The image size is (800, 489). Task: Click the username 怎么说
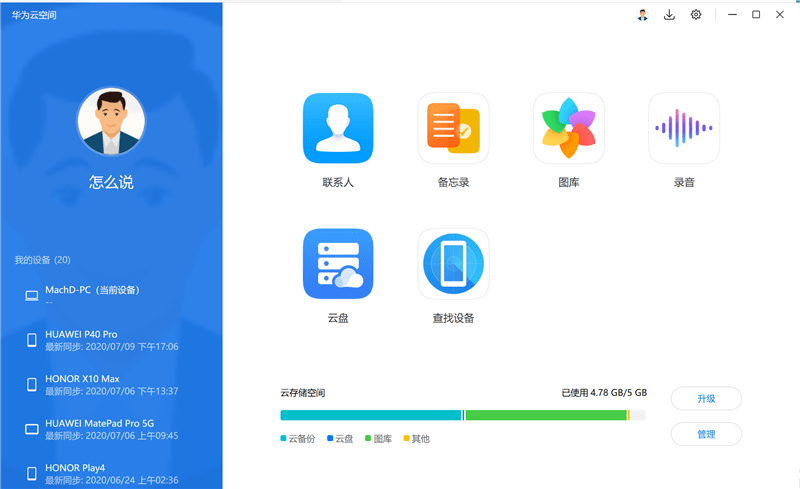[x=111, y=182]
